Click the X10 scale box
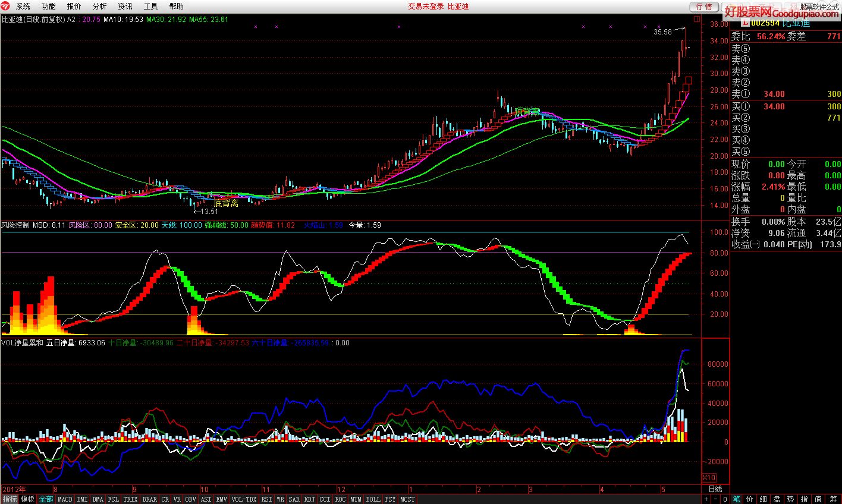Image resolution: width=842 pixels, height=504 pixels. pos(709,478)
